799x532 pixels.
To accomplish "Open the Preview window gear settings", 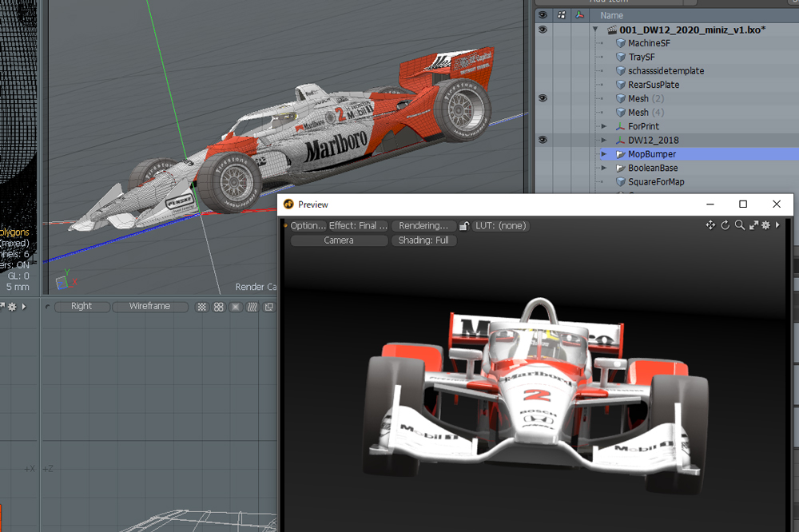I will tap(765, 225).
